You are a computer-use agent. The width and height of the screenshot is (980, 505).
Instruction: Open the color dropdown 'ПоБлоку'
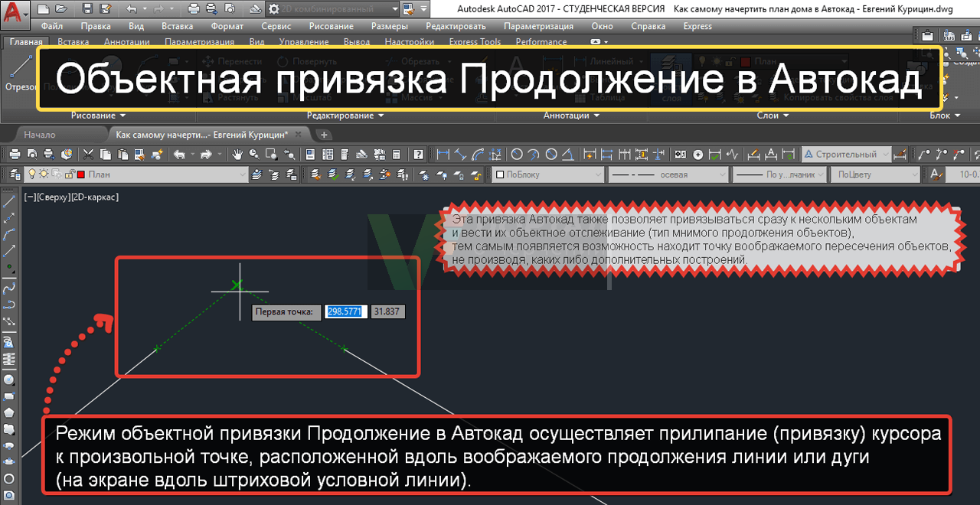(547, 174)
